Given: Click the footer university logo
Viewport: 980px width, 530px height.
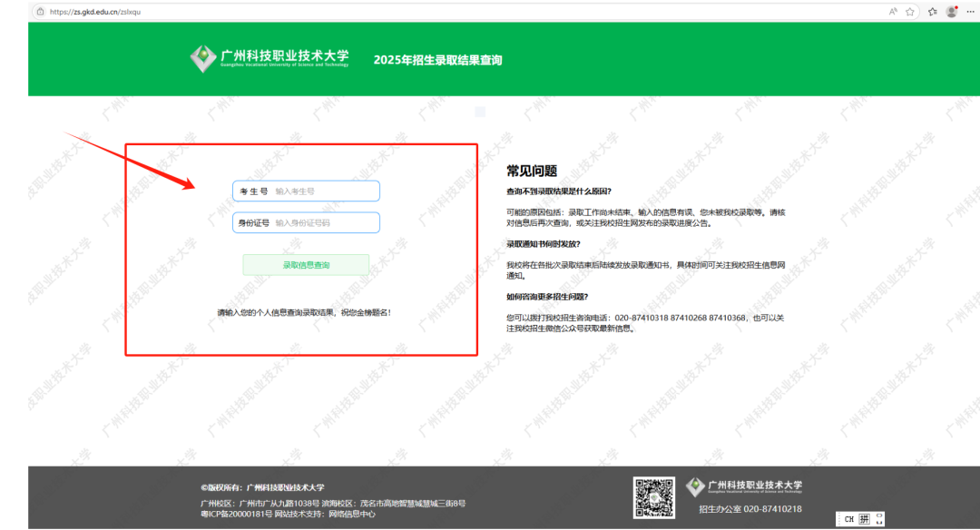Looking at the screenshot, I should pos(744,486).
